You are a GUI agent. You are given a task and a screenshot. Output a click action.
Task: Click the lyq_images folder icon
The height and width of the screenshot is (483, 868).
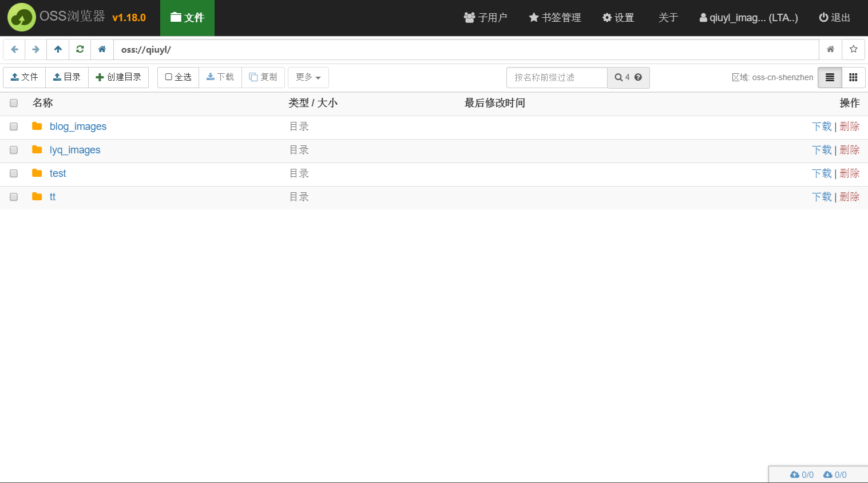click(x=37, y=149)
